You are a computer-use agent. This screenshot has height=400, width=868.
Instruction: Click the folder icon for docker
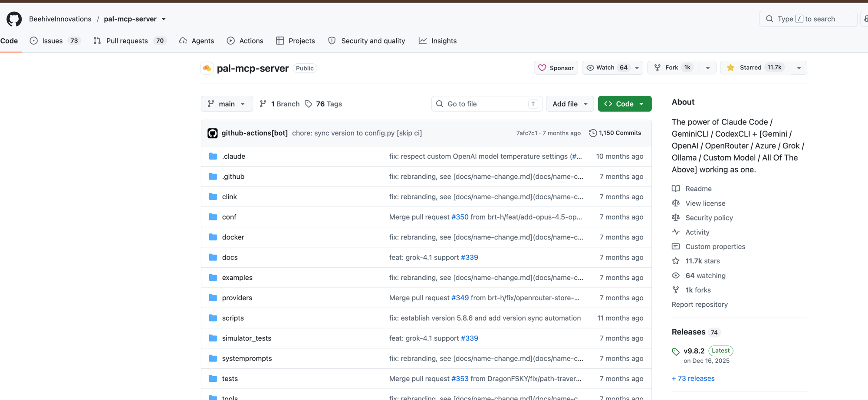coord(213,237)
